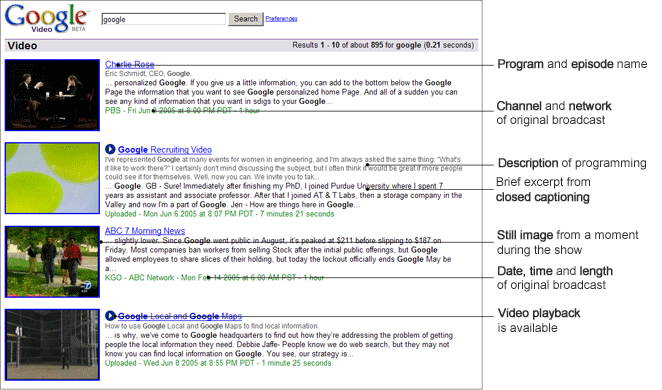Open the green circles Recruiting Video thumbnail
This screenshot has width=662, height=390.
(x=52, y=178)
